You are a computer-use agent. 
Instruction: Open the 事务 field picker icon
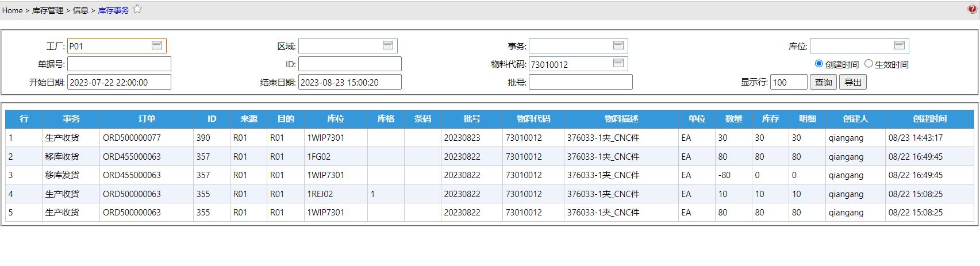[618, 45]
